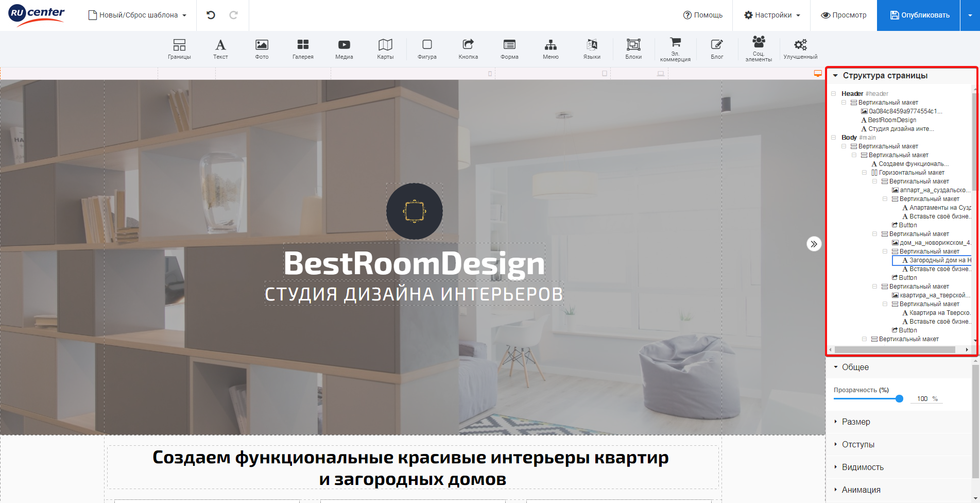Switch to tablet breakpoint view

point(605,74)
